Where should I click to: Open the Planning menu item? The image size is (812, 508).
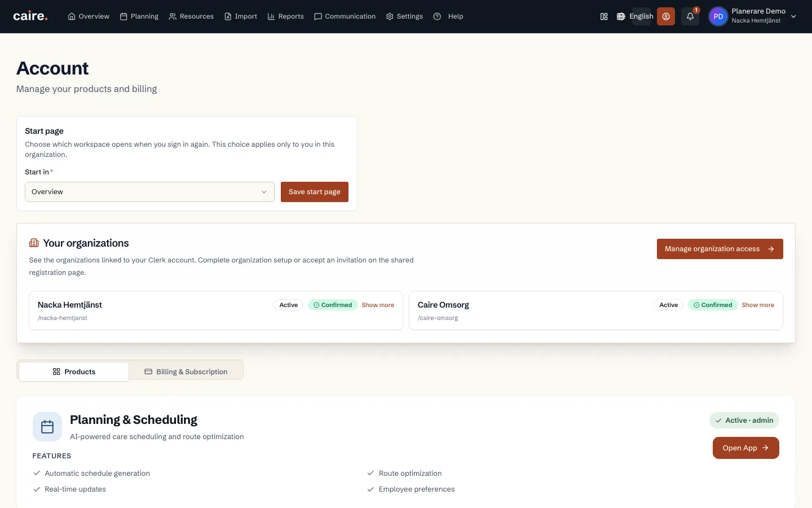(139, 16)
